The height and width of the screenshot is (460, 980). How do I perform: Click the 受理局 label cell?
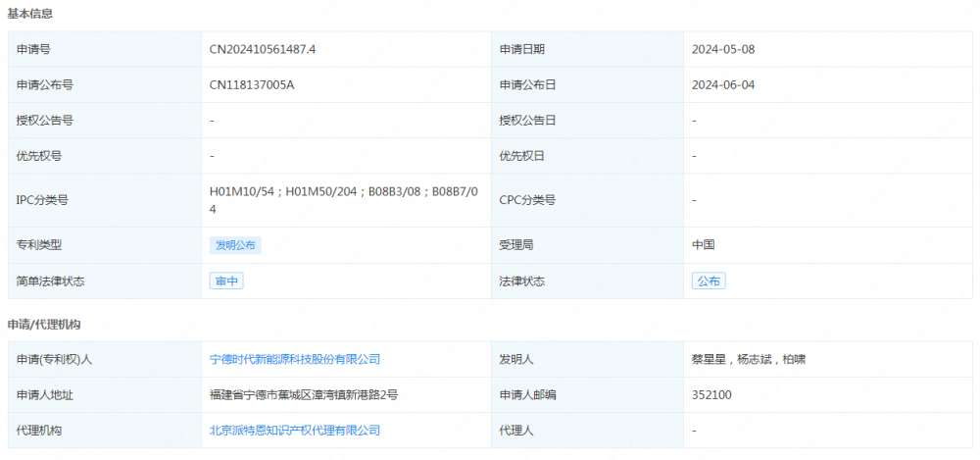[587, 246]
